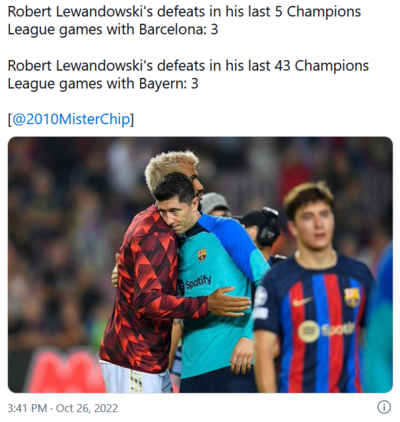The width and height of the screenshot is (400, 422).
Task: Click the headset worn in the background
Action: 268,227
